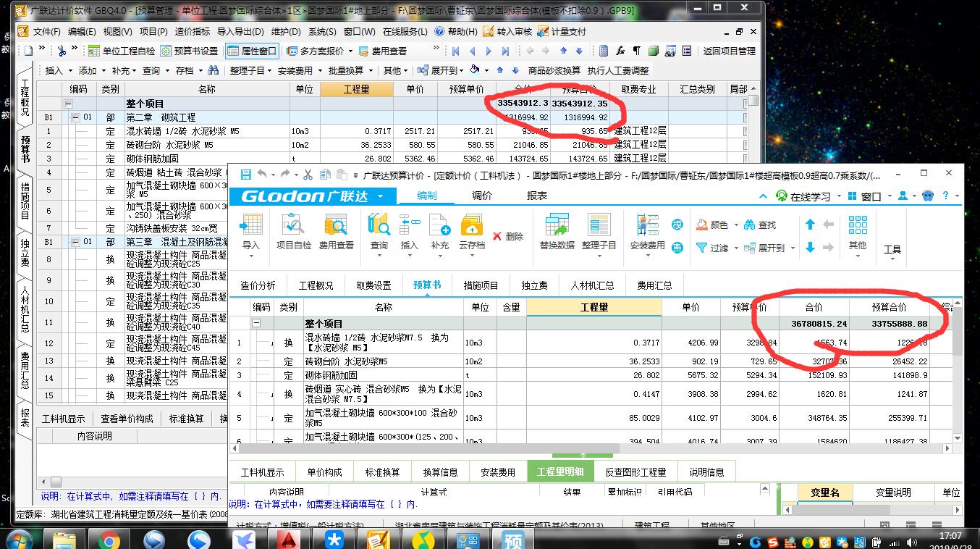Open 人材机汇总 tab in front window

(x=593, y=285)
